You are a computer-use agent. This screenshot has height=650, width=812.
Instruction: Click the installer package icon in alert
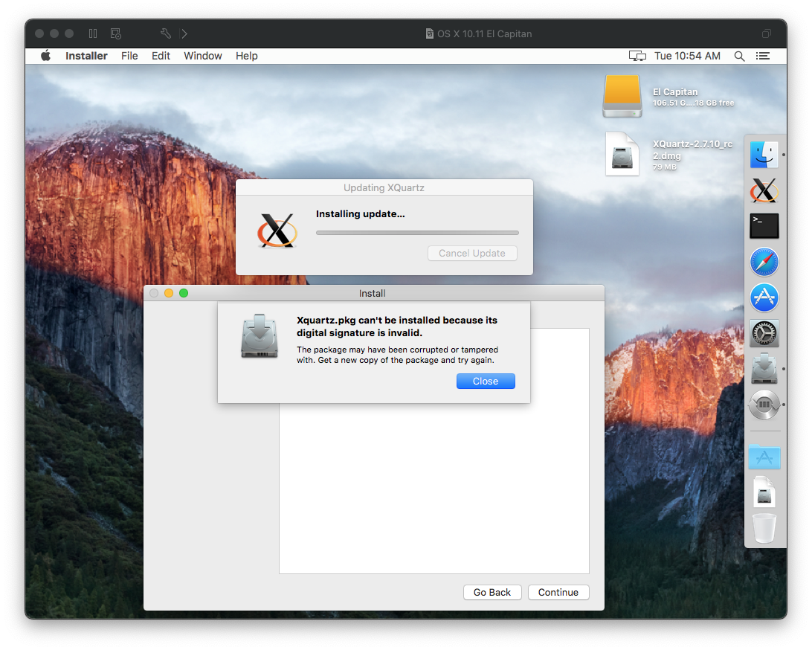(260, 336)
